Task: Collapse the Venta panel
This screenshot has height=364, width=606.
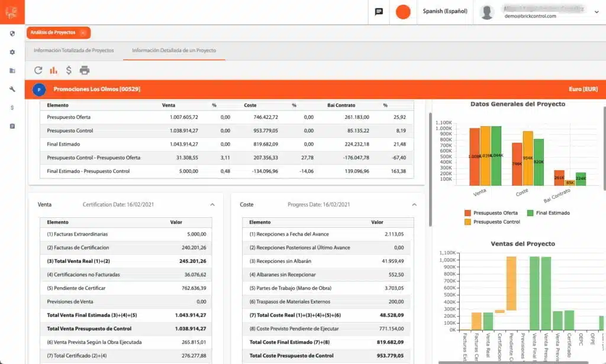Action: [x=212, y=204]
